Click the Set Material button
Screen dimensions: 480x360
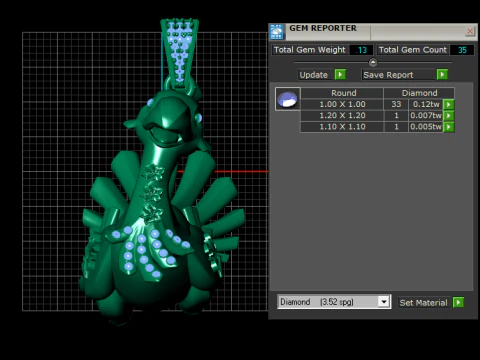coord(424,303)
